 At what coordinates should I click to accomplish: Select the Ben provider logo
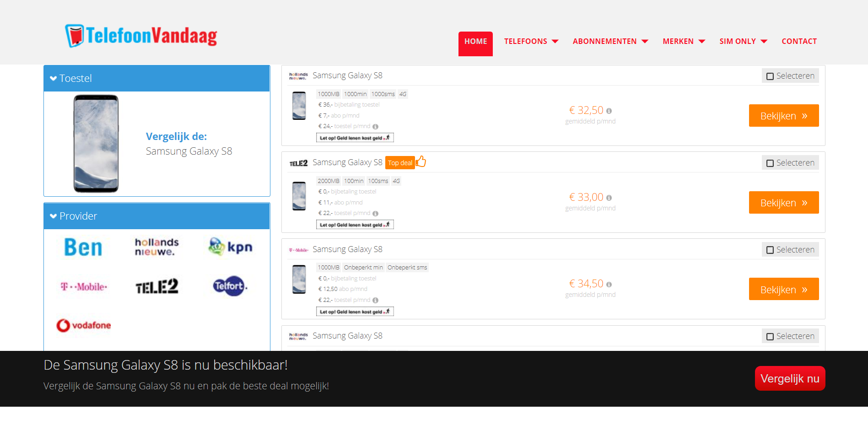pyautogui.click(x=83, y=247)
